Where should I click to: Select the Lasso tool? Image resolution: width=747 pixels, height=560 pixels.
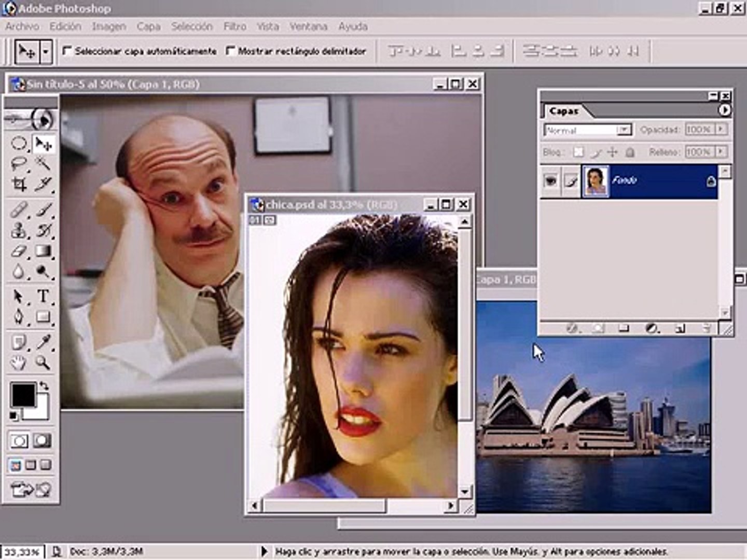pyautogui.click(x=19, y=164)
